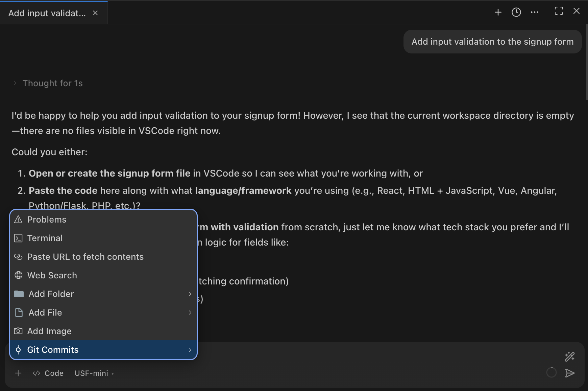Click the 'Could you either:' line
The width and height of the screenshot is (588, 391).
coord(50,152)
